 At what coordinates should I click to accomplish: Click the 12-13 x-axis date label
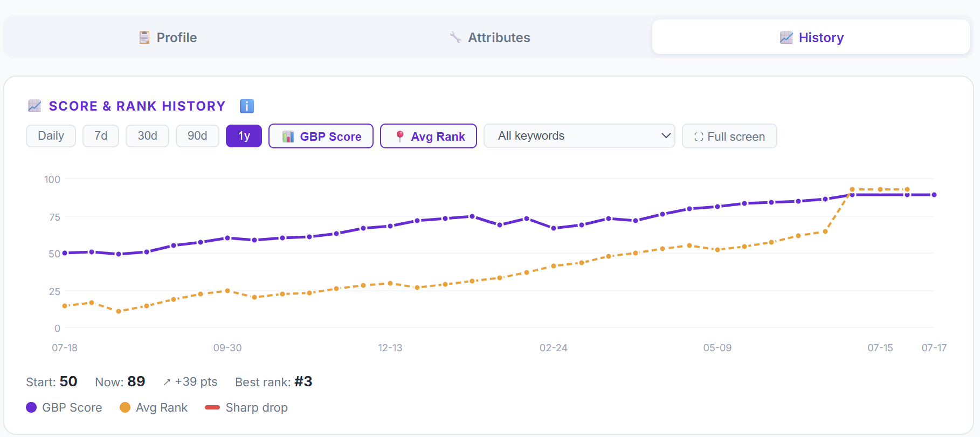pyautogui.click(x=390, y=348)
